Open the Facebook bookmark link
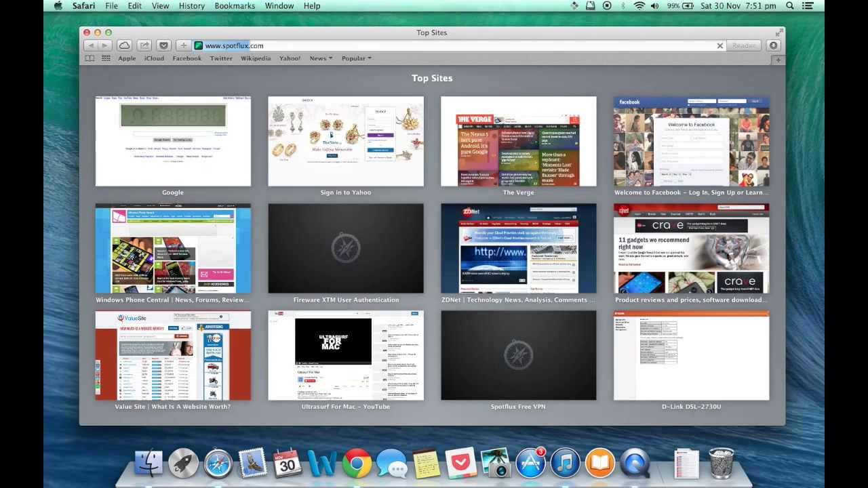The height and width of the screenshot is (488, 868). (187, 58)
